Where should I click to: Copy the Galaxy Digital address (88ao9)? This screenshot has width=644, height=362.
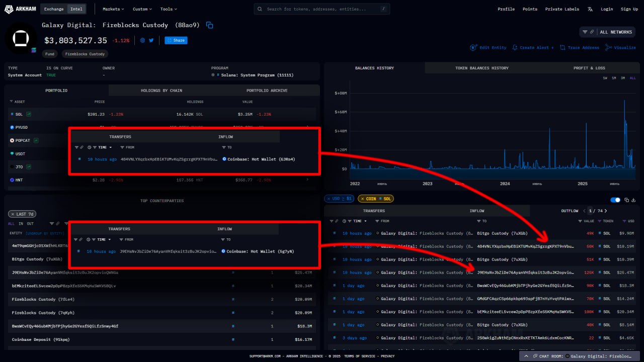210,25
